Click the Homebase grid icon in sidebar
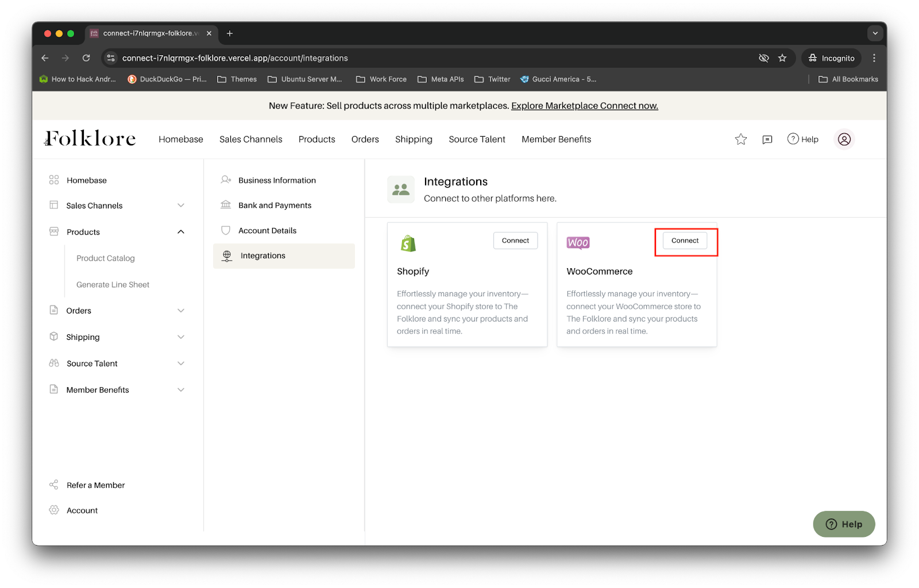The image size is (919, 588). pyautogui.click(x=54, y=180)
